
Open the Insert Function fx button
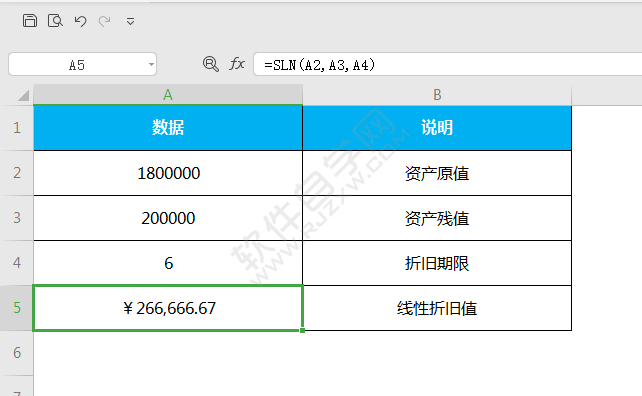click(x=237, y=63)
